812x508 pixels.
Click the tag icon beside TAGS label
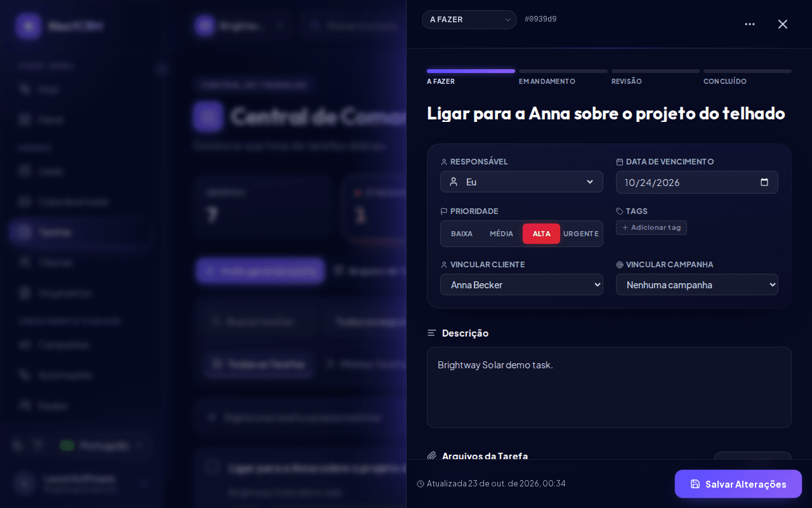pyautogui.click(x=620, y=211)
